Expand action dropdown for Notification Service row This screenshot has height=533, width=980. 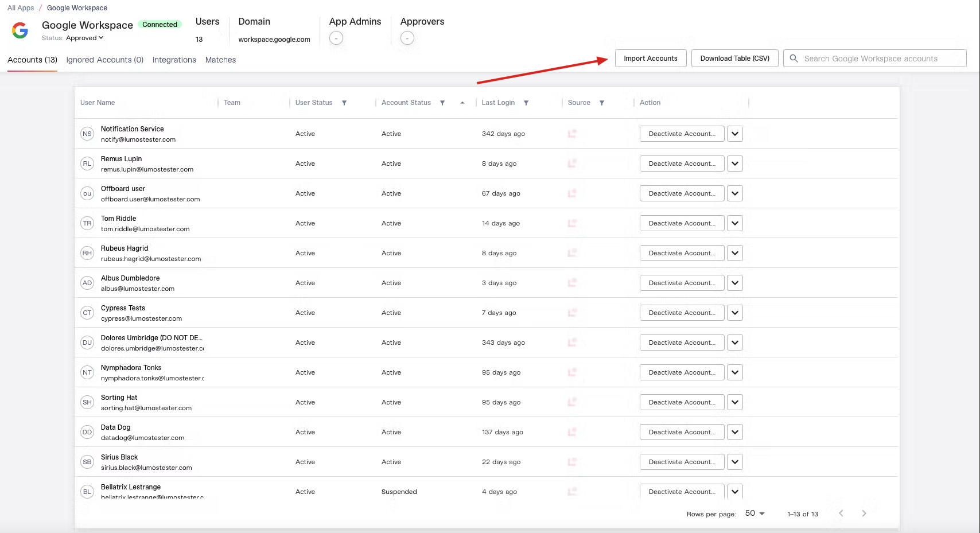[735, 134]
